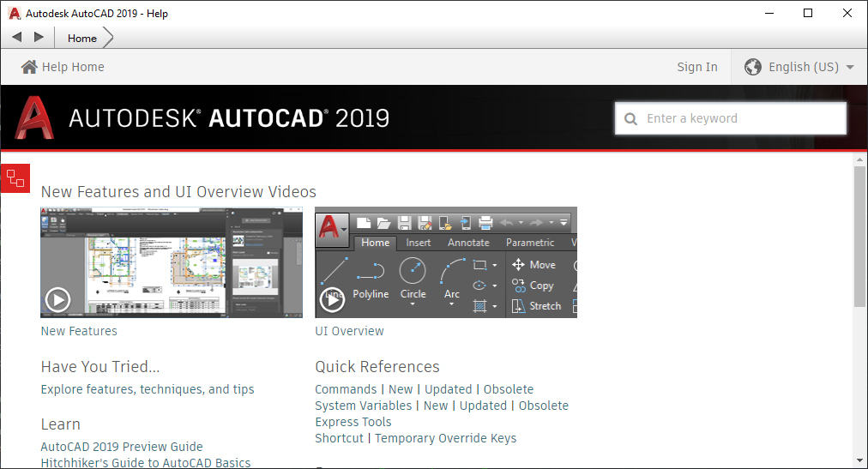
Task: Open Obsolete commands link in Commands row
Action: point(508,389)
